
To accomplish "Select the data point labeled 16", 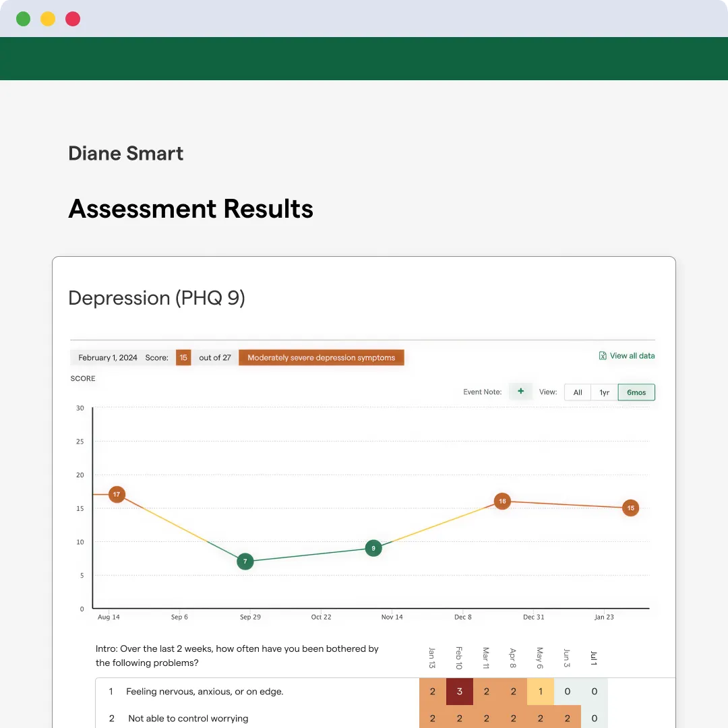I will click(502, 501).
